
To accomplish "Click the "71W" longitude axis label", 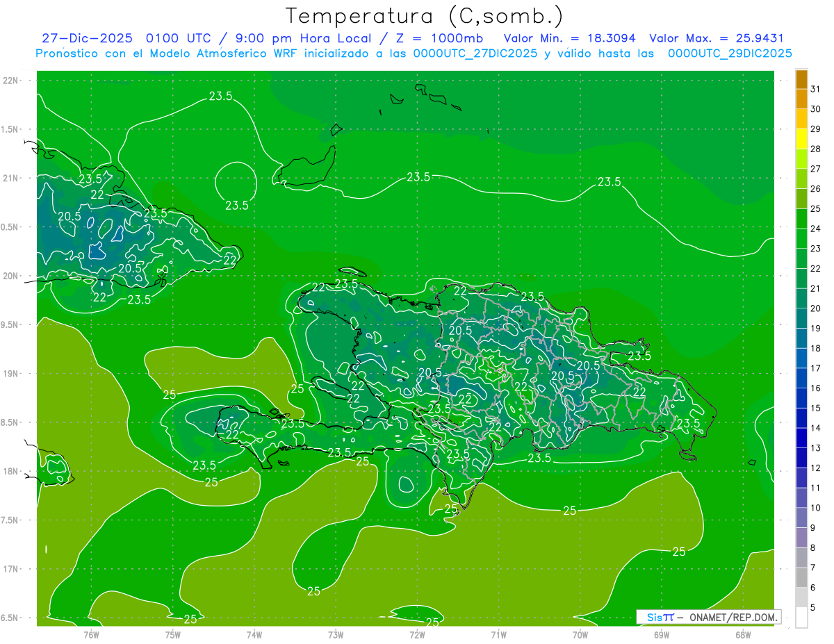I will (x=498, y=635).
